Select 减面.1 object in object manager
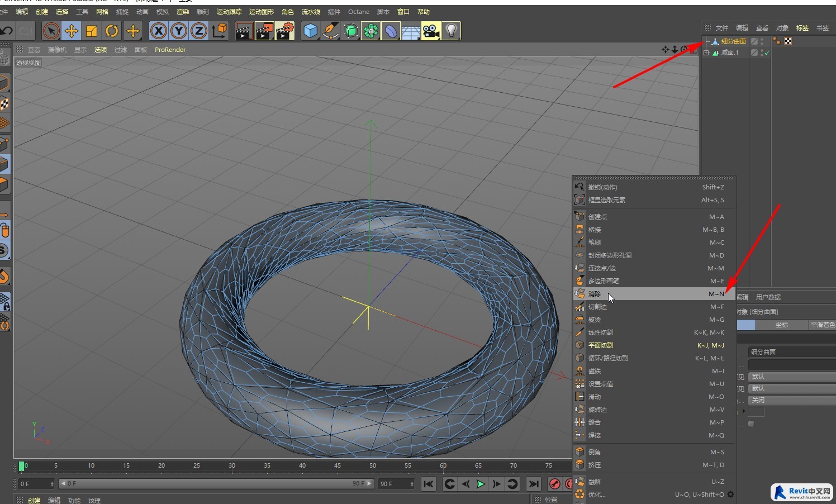 729,53
